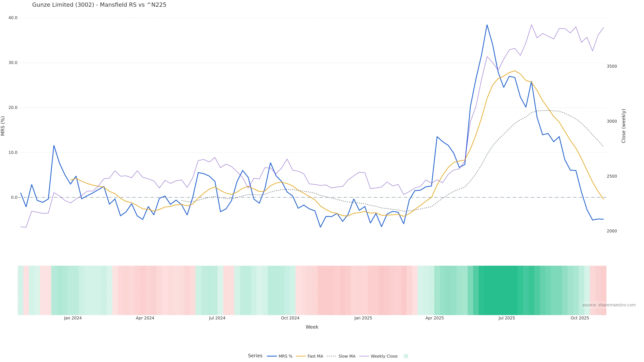The height and width of the screenshot is (362, 644).
Task: Click the Series legend title
Action: click(255, 356)
